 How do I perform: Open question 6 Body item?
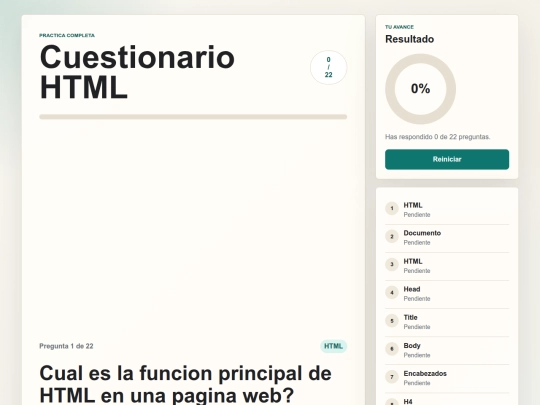pos(447,351)
